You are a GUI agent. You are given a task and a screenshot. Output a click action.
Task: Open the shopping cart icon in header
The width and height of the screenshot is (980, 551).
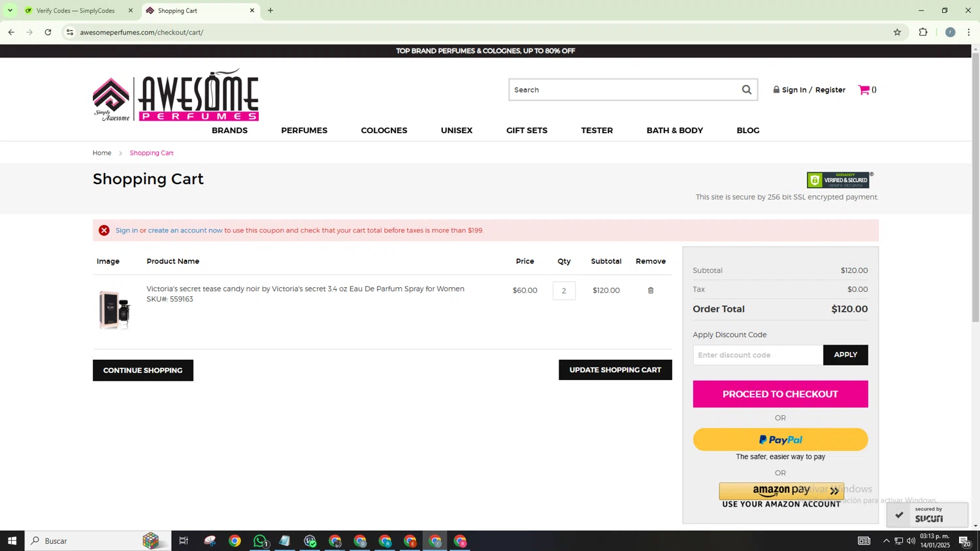[864, 90]
